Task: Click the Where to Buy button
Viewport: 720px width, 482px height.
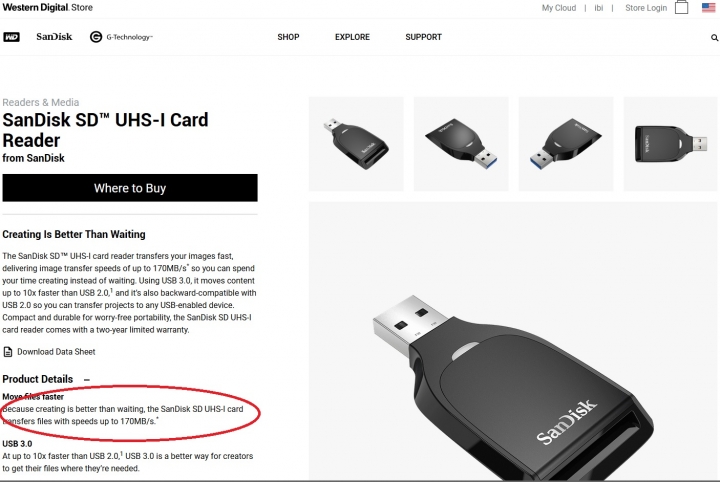Action: 130,188
